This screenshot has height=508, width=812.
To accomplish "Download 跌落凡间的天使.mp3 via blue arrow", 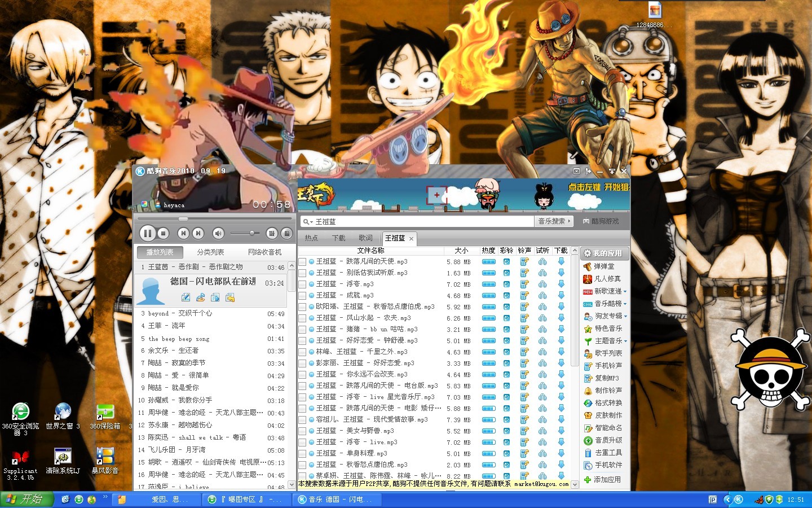I will coord(561,261).
